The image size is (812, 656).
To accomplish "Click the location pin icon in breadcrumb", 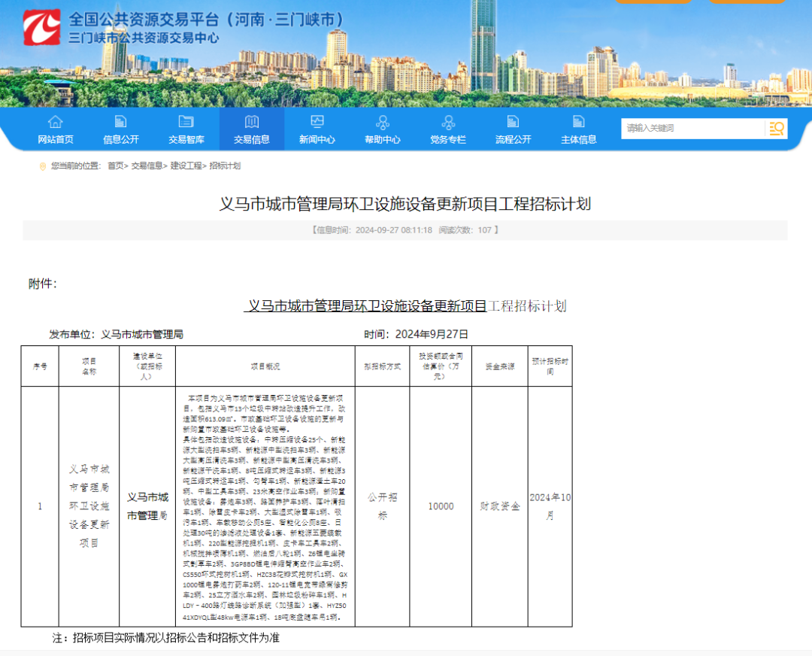I will point(42,166).
